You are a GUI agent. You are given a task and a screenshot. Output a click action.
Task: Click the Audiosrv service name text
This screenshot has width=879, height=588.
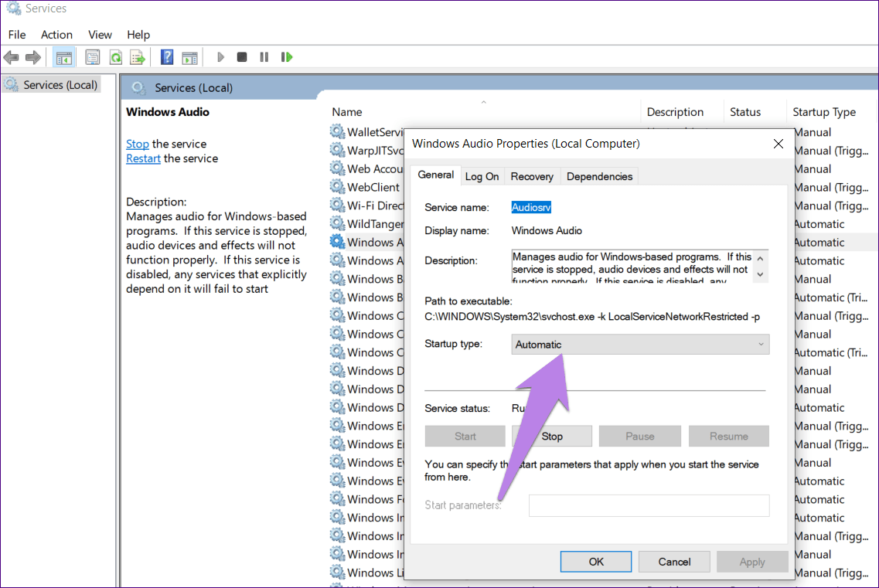tap(531, 207)
